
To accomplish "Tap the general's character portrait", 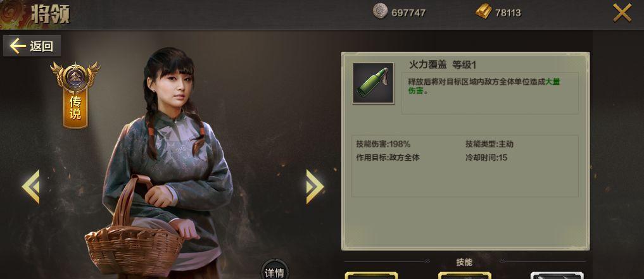I will point(164,164).
